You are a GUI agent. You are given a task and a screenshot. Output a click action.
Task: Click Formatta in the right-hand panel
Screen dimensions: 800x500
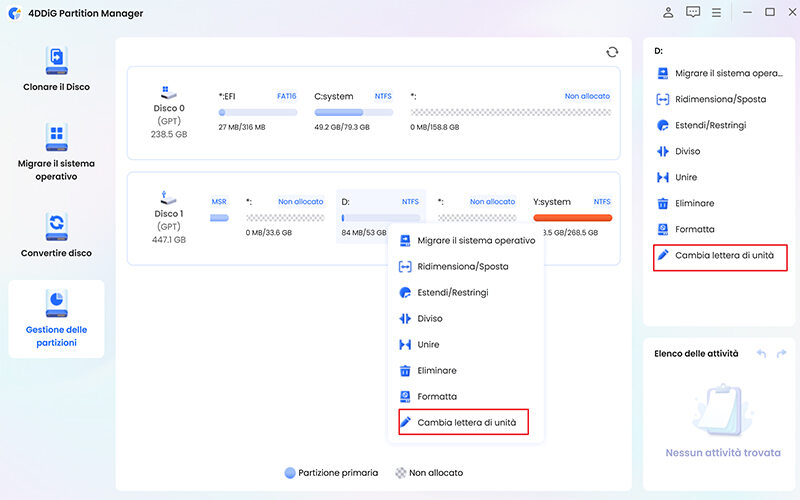tap(694, 229)
